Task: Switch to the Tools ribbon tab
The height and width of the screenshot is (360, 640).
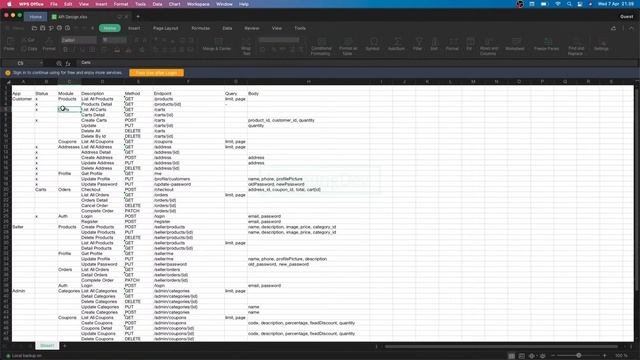Action: click(300, 28)
